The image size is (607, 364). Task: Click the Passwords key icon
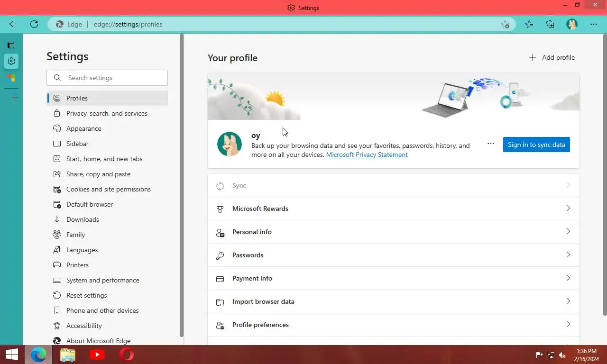(220, 255)
